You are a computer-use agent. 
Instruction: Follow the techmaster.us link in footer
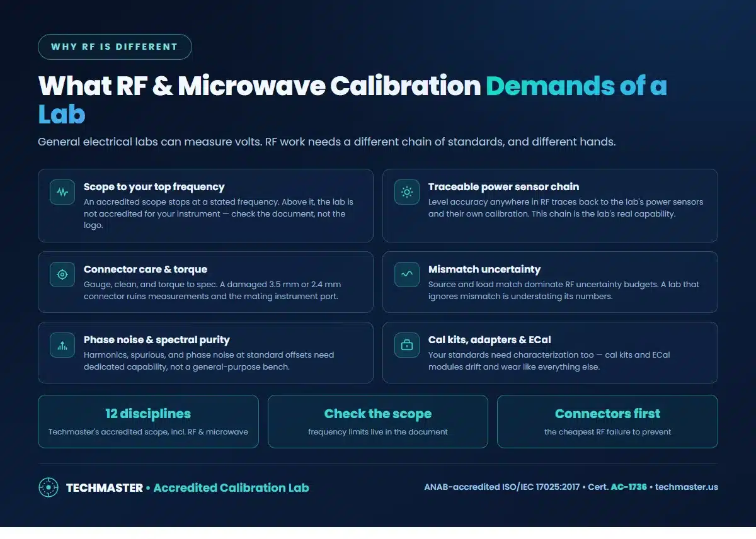pyautogui.click(x=686, y=487)
